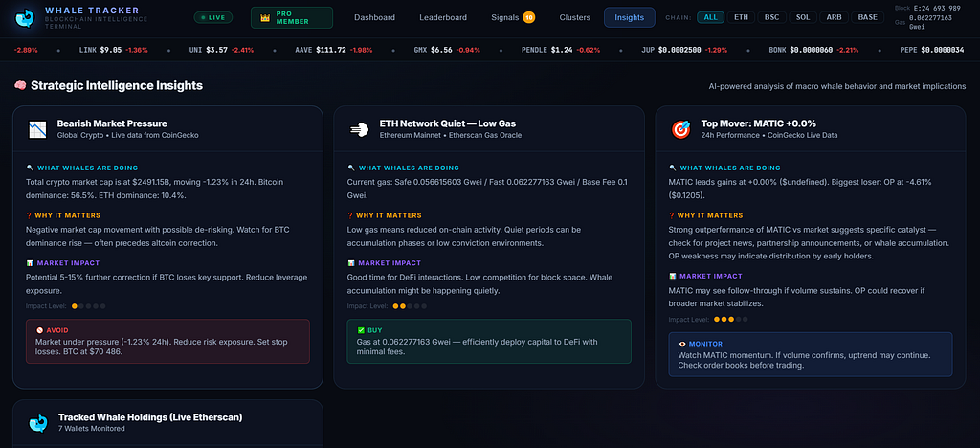Click 24h Performance • CoinGecko Live Data subtitle
Viewport: 980px width, 448px height.
769,135
